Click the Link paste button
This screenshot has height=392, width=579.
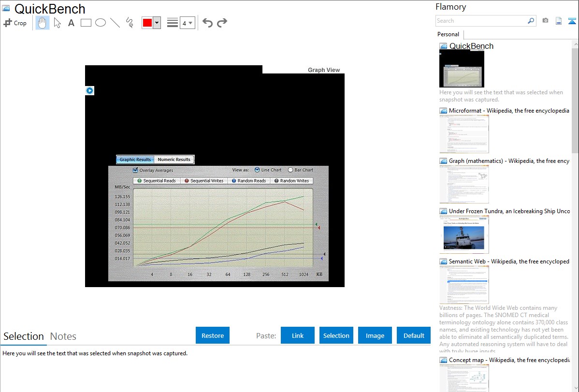click(298, 335)
